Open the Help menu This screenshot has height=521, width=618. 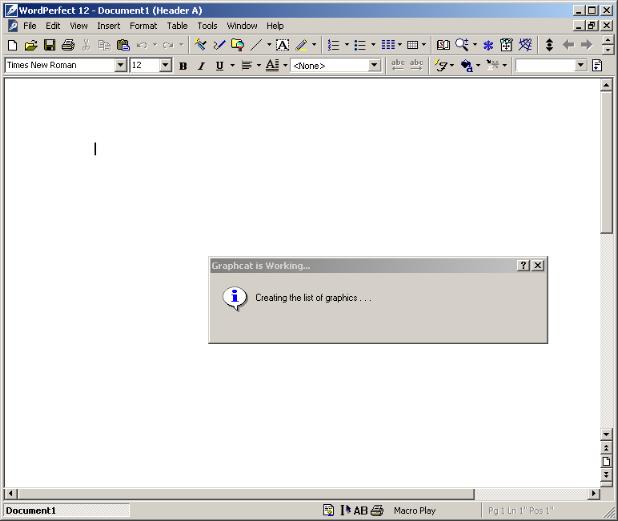275,26
